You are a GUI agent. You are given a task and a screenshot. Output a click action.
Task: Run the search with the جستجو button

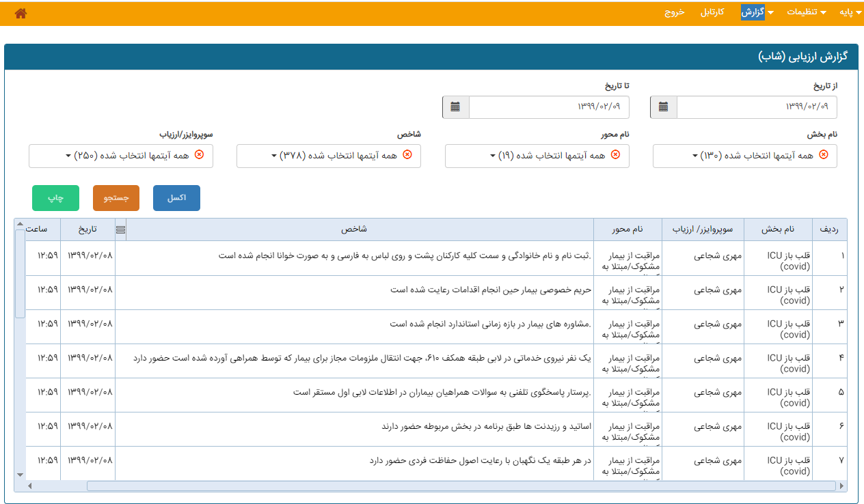click(x=116, y=198)
